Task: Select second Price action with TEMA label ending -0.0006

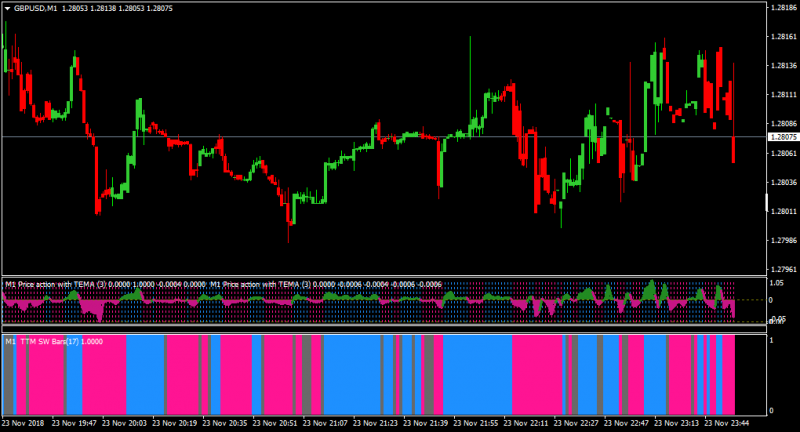Action: pos(326,284)
